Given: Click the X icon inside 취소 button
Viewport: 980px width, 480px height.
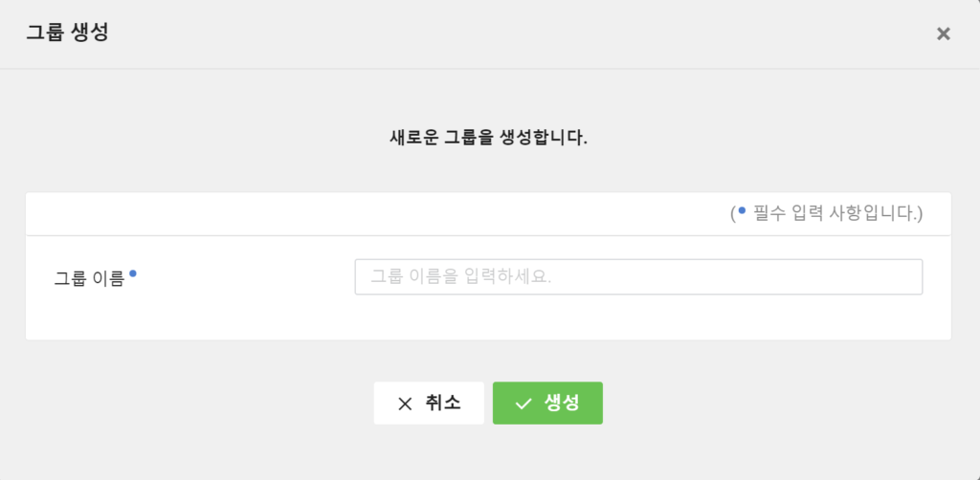Looking at the screenshot, I should tap(405, 404).
